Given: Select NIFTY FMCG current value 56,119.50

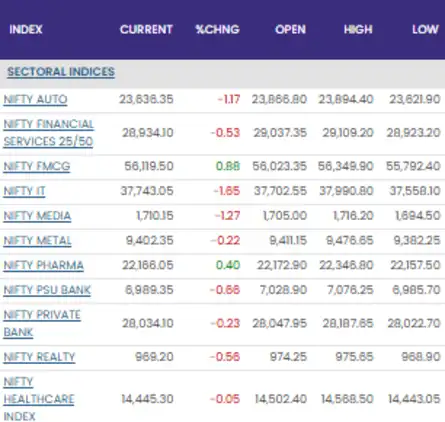Looking at the screenshot, I should click(149, 166).
